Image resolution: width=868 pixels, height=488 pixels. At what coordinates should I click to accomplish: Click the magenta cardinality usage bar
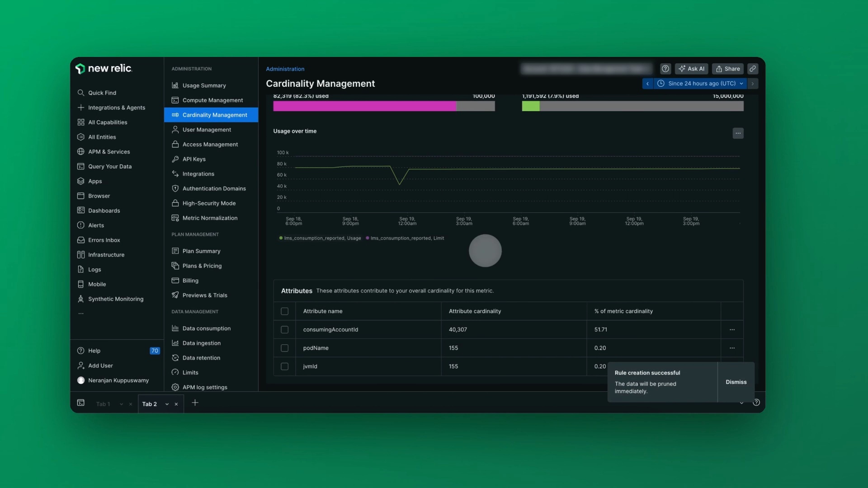(x=364, y=106)
